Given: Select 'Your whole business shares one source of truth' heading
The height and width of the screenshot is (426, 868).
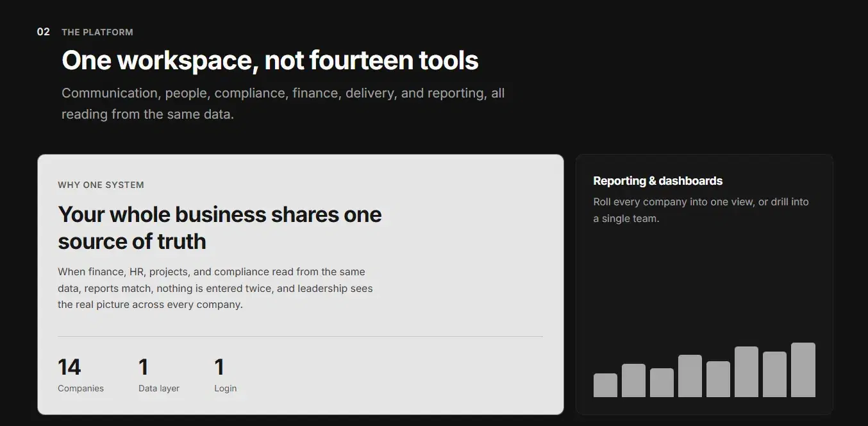Looking at the screenshot, I should (220, 228).
